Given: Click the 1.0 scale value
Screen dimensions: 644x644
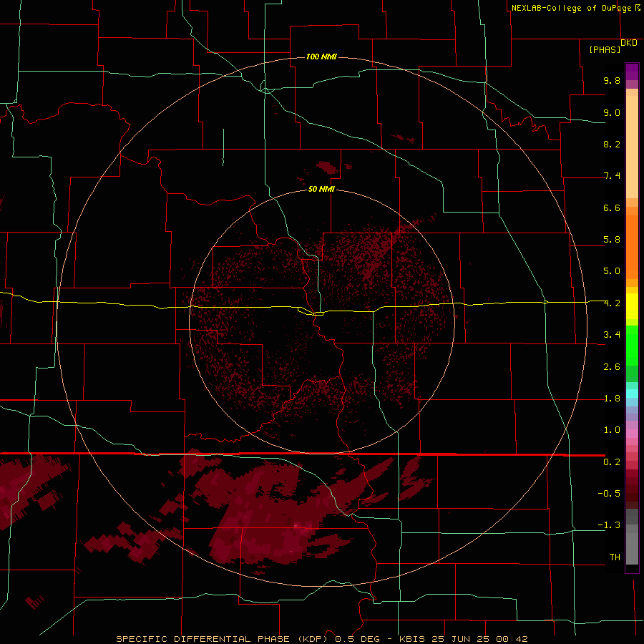Looking at the screenshot, I should click(612, 430).
